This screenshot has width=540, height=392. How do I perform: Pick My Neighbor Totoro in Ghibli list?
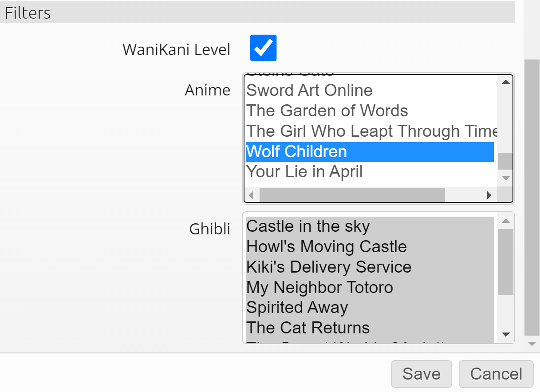tap(319, 288)
